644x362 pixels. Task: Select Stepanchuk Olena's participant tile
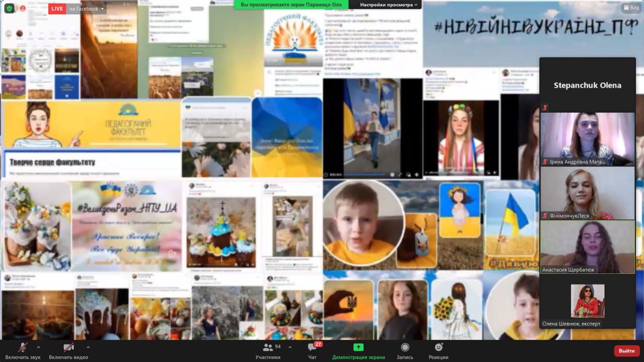(587, 85)
